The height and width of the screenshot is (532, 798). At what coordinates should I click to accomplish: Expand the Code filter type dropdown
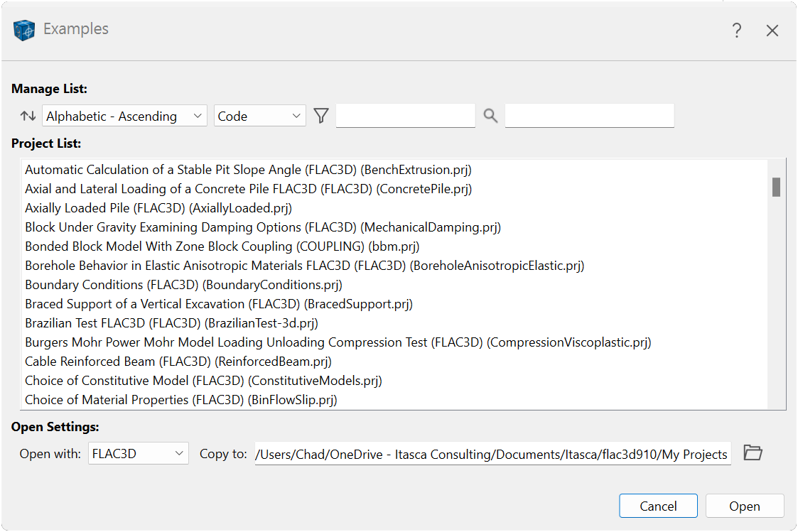pos(259,116)
